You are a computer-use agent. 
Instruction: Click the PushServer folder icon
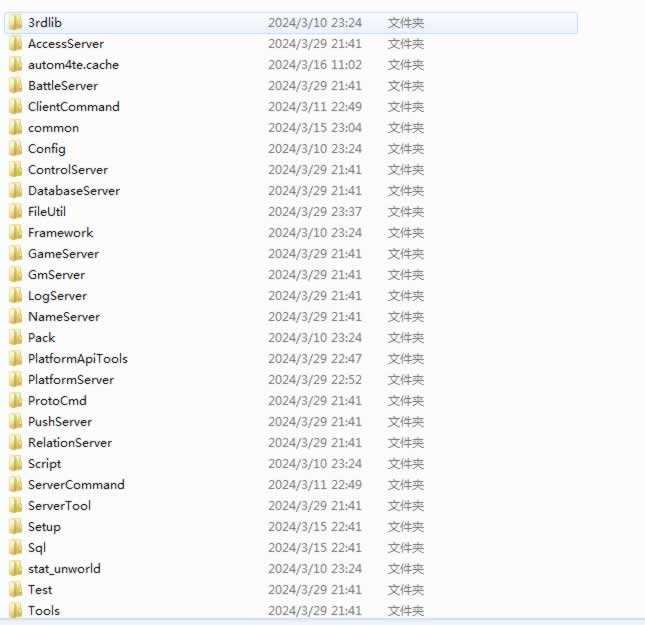(15, 421)
